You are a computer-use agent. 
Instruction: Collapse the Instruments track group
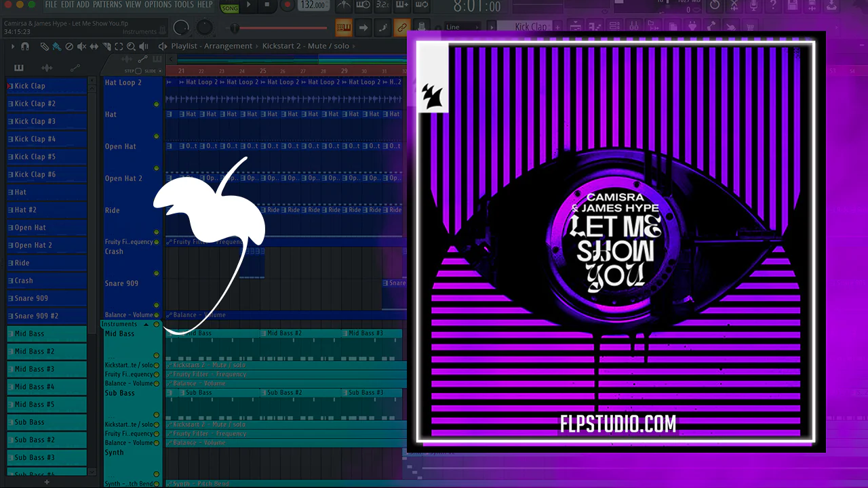(x=146, y=325)
